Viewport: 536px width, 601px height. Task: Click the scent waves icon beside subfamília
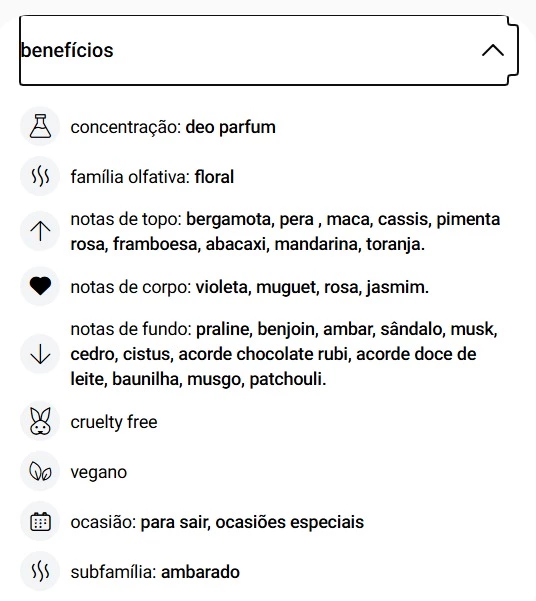[x=40, y=571]
